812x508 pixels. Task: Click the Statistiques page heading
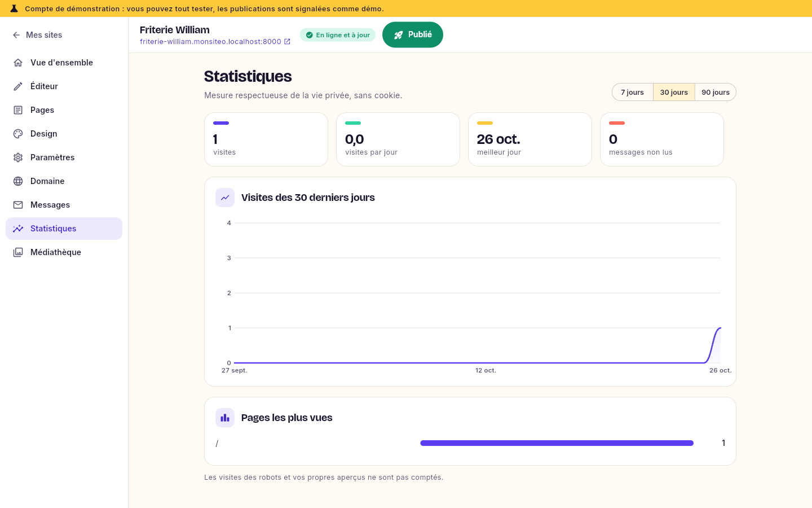tap(248, 76)
